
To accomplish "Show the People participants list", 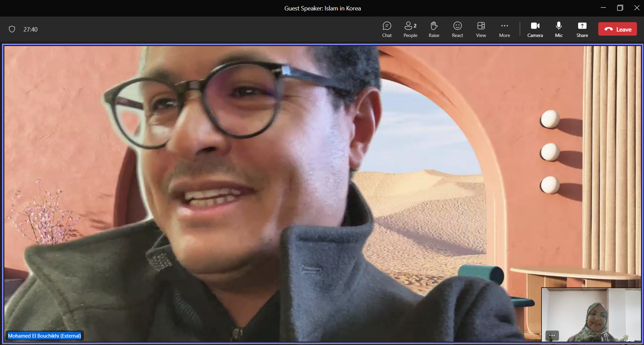I will (410, 30).
